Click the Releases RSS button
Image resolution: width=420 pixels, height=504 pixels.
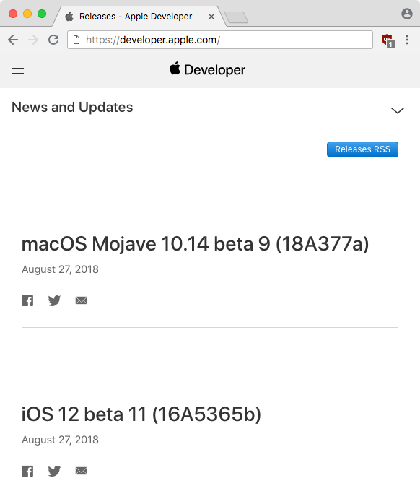(362, 149)
